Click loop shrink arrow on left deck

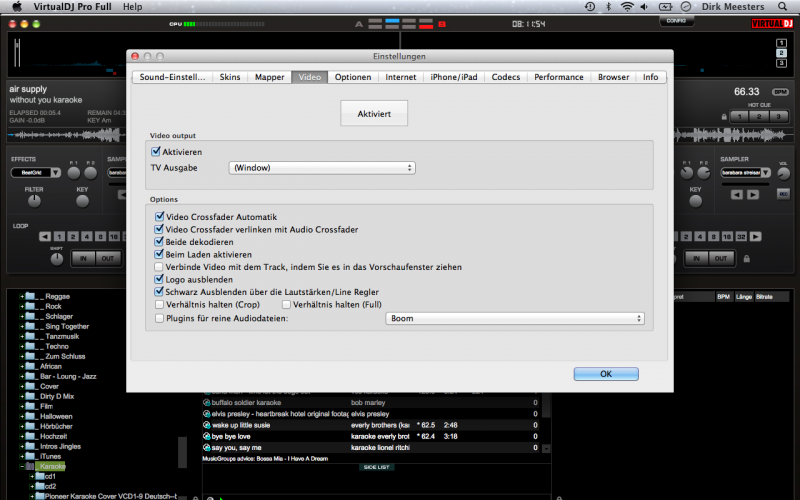pos(45,237)
